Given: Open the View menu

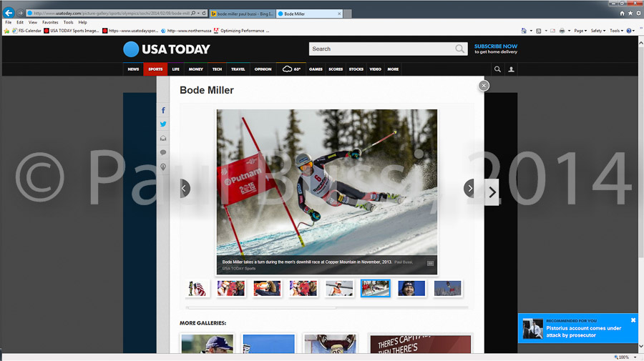Looking at the screenshot, I should point(33,22).
